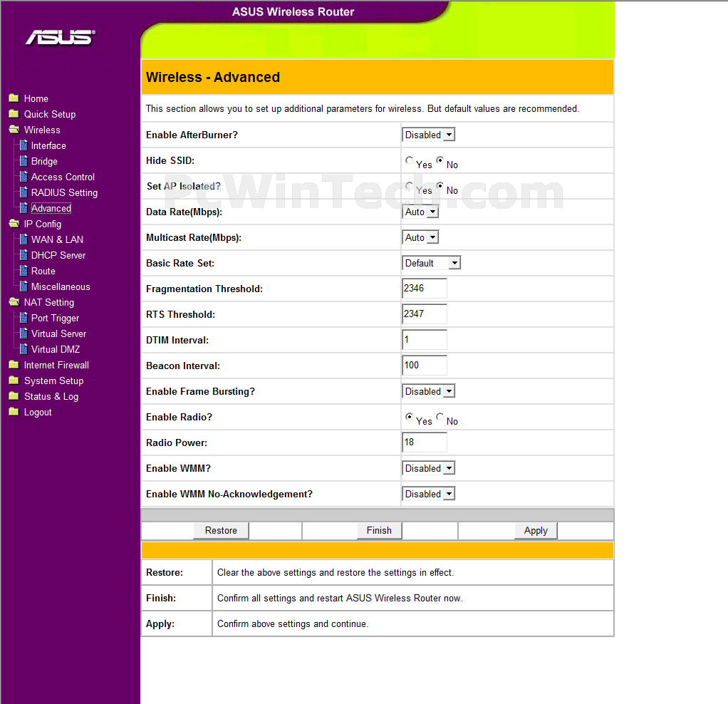This screenshot has height=704, width=728.
Task: Click the DHCP Server page icon
Action: coord(24,255)
